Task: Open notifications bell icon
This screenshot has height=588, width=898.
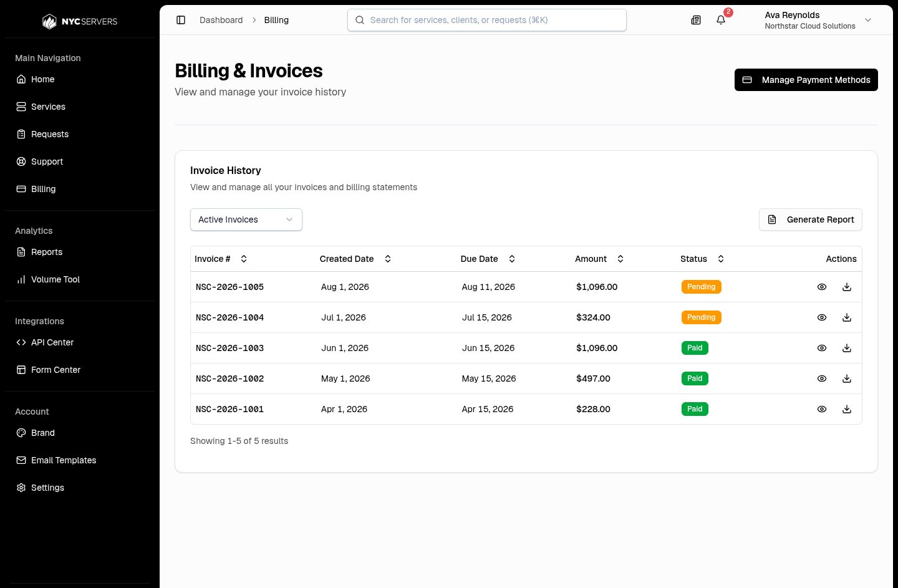Action: coord(721,20)
